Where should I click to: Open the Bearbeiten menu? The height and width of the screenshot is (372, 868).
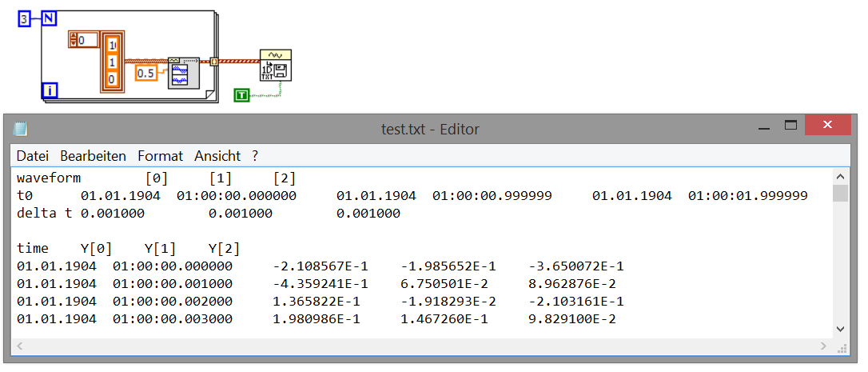93,156
